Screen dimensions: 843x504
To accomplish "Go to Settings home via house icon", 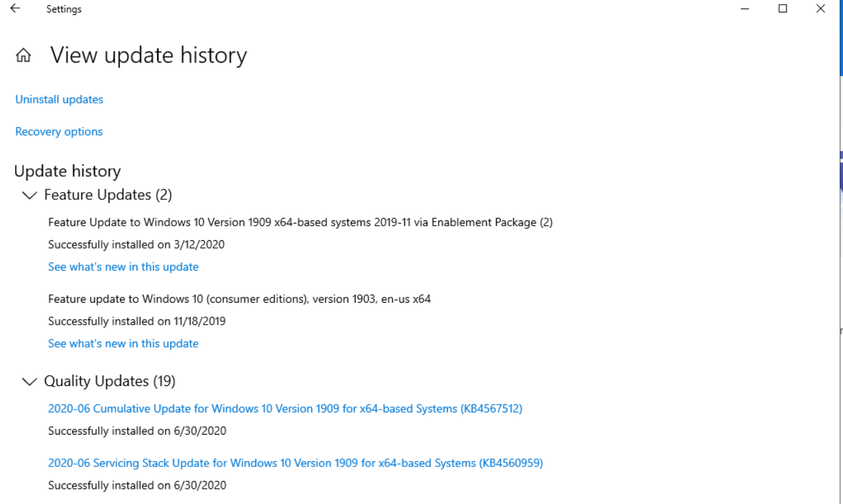I will [x=23, y=56].
